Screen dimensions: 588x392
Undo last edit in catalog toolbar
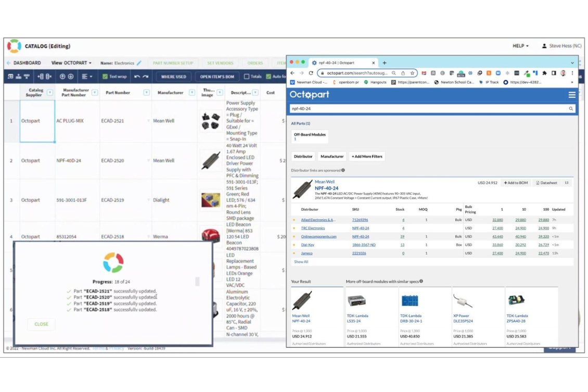[x=137, y=77]
